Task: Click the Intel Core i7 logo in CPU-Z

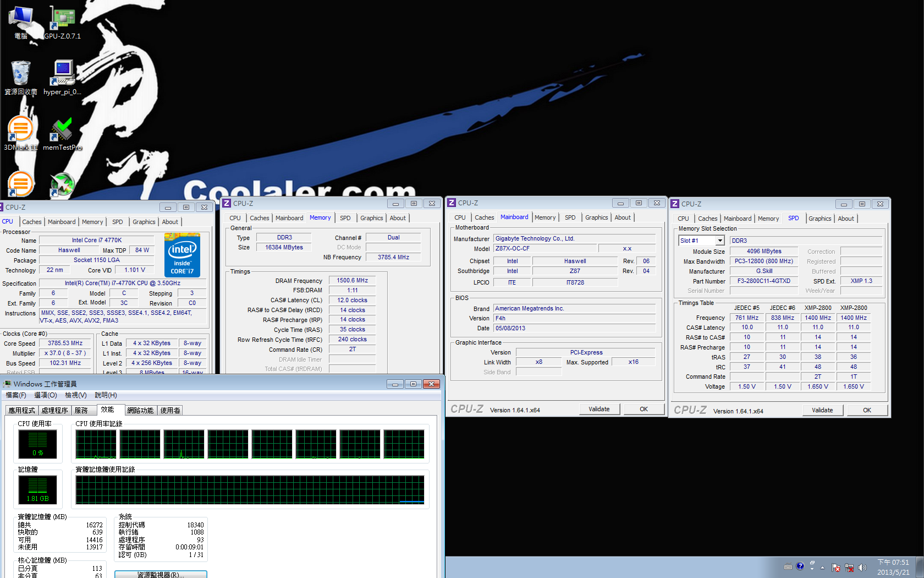Action: 182,255
